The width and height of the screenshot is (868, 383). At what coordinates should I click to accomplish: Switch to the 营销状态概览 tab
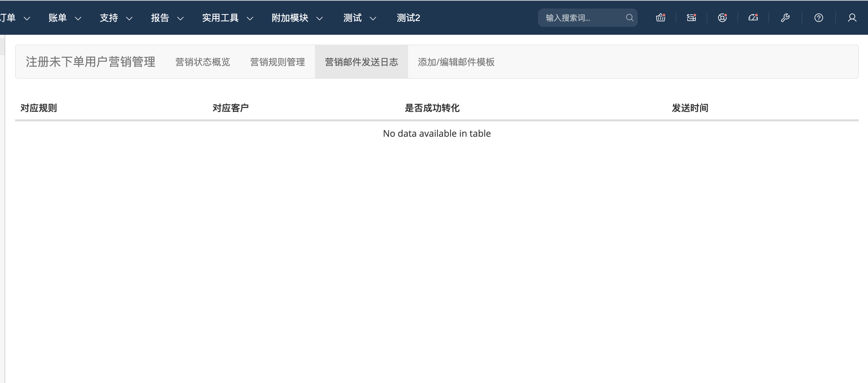pyautogui.click(x=202, y=62)
